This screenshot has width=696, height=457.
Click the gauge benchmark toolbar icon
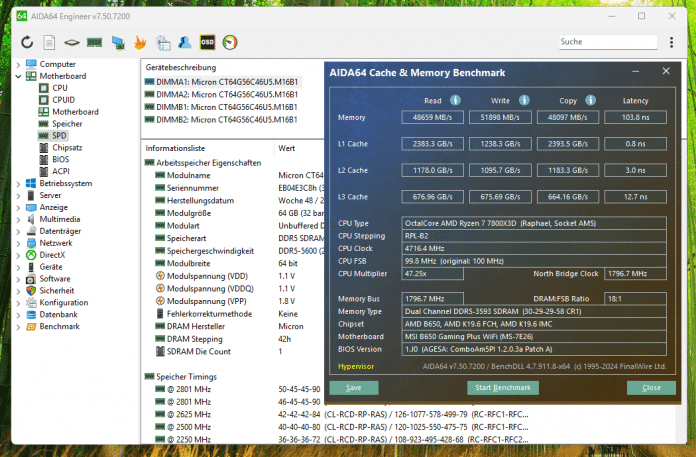(x=230, y=43)
